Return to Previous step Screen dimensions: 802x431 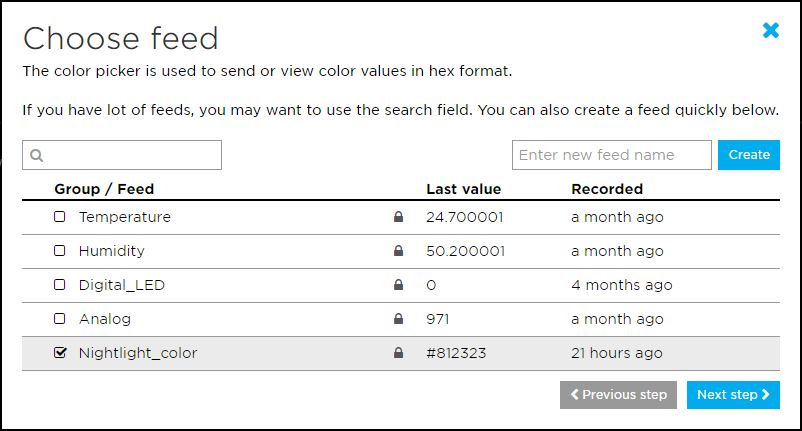[618, 394]
